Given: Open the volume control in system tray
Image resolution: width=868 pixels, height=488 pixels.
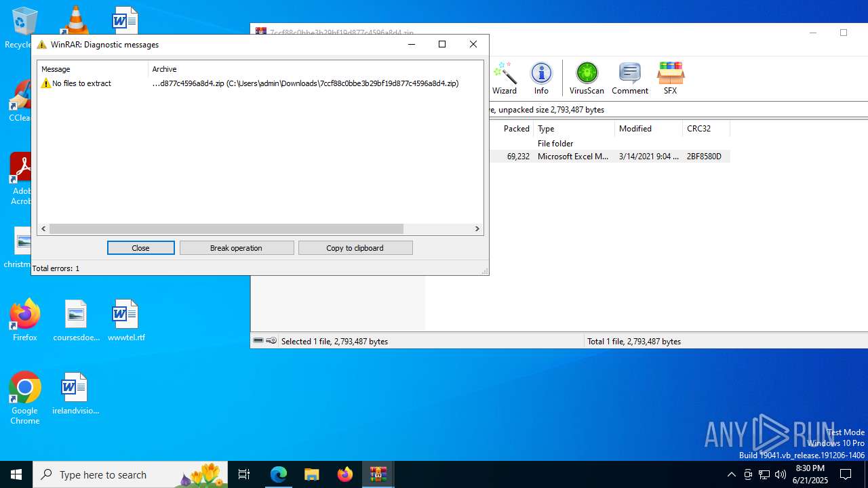Looking at the screenshot, I should [780, 474].
